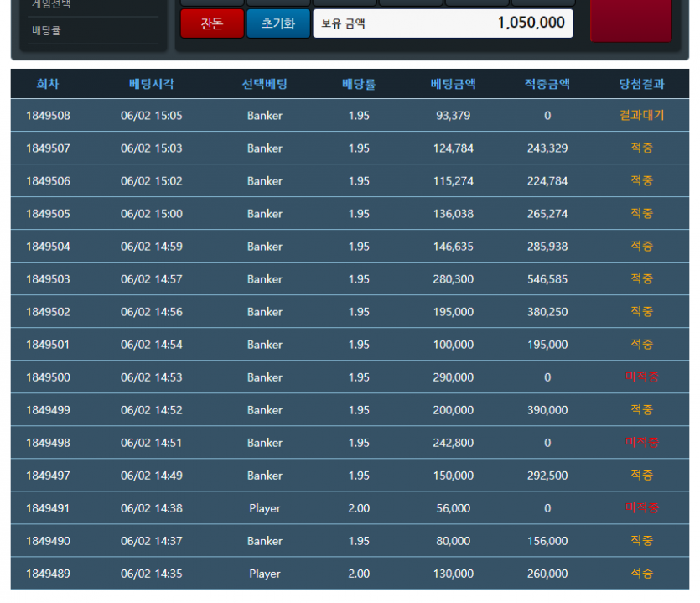Image resolution: width=700 pixels, height=603 pixels.
Task: Click bet amount 115,274
Action: [454, 181]
